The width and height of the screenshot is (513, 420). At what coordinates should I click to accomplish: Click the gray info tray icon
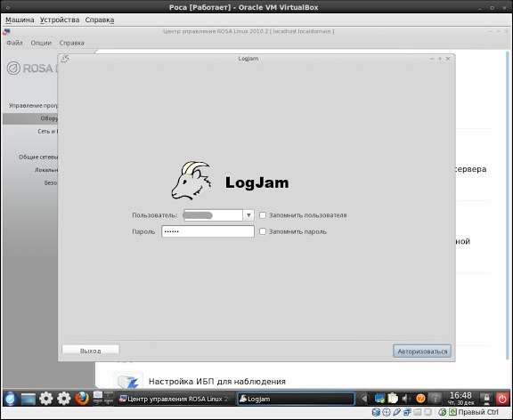click(435, 399)
